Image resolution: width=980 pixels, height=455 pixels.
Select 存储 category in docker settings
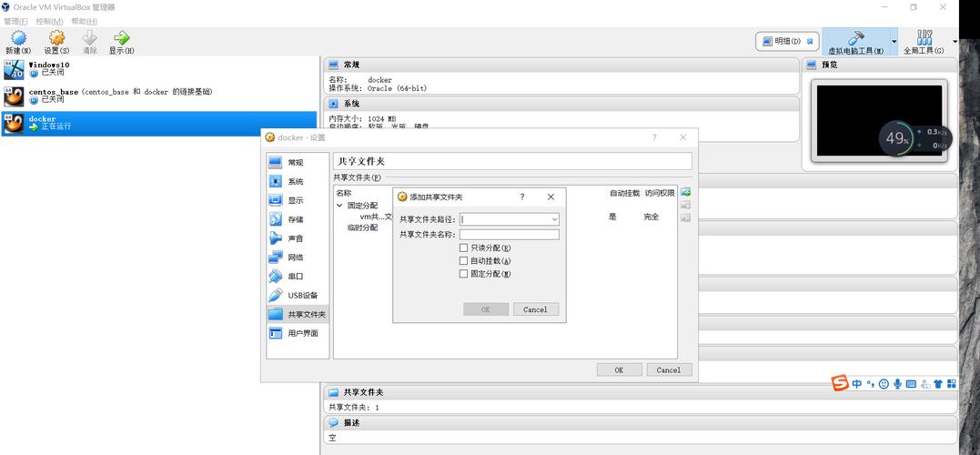tap(297, 219)
